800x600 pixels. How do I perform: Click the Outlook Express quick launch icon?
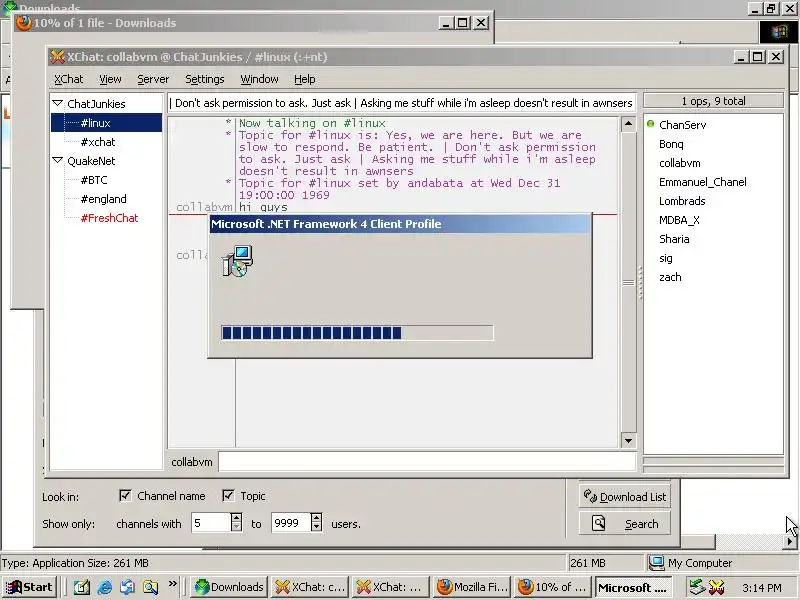[128, 587]
